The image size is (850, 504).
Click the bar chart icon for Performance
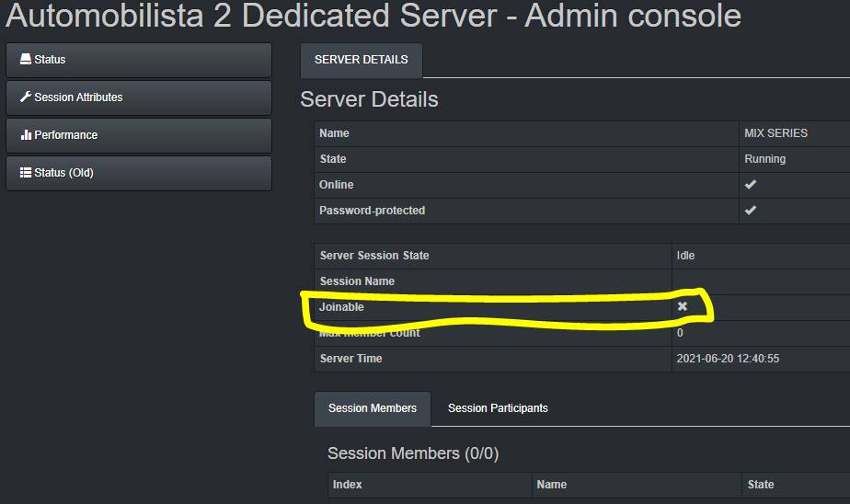(26, 135)
